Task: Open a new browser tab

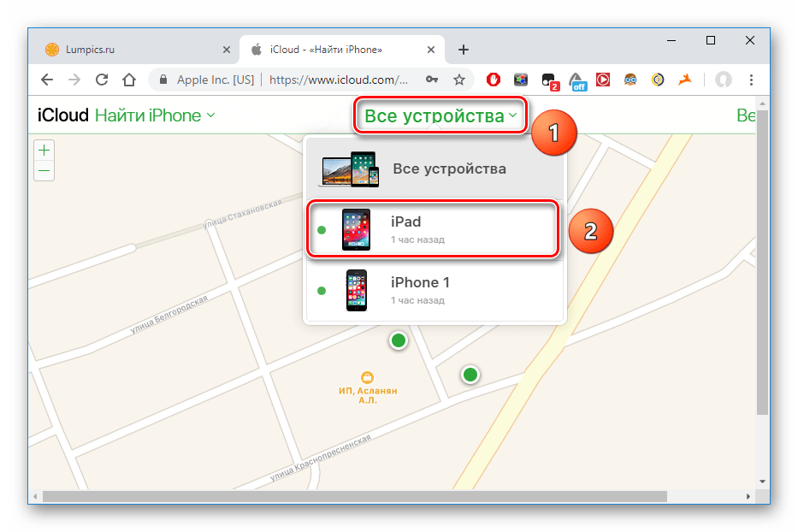Action: tap(463, 50)
